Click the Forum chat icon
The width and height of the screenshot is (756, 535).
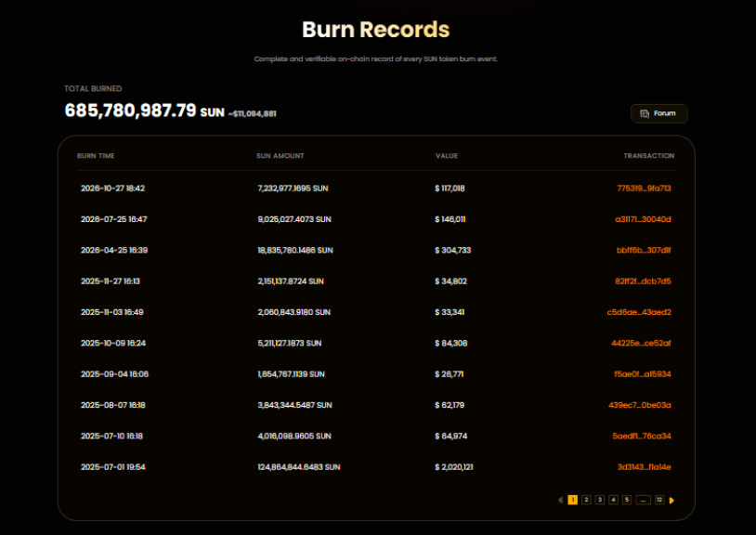pyautogui.click(x=645, y=113)
